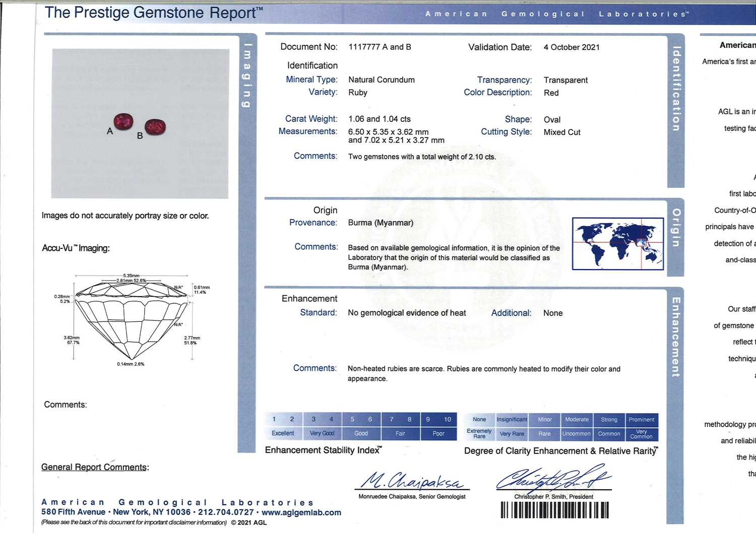
Task: Click "No gemological evidence of heat" text
Action: 407,313
